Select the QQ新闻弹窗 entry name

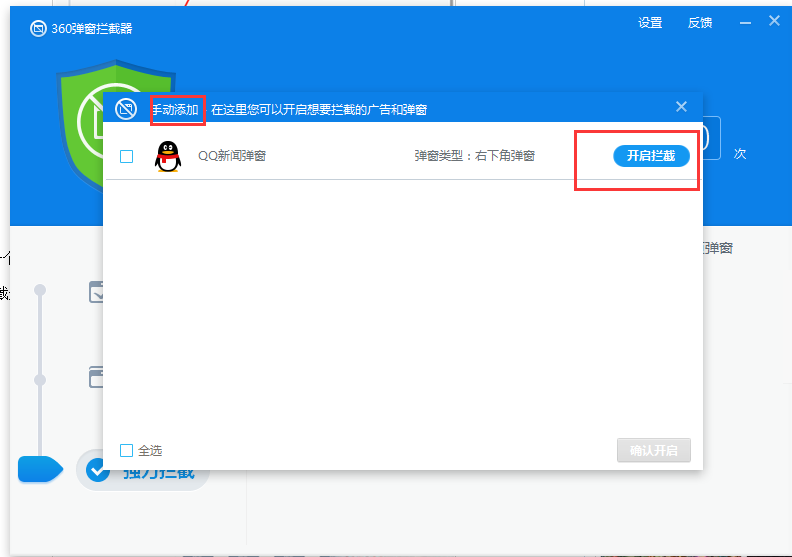(x=231, y=156)
